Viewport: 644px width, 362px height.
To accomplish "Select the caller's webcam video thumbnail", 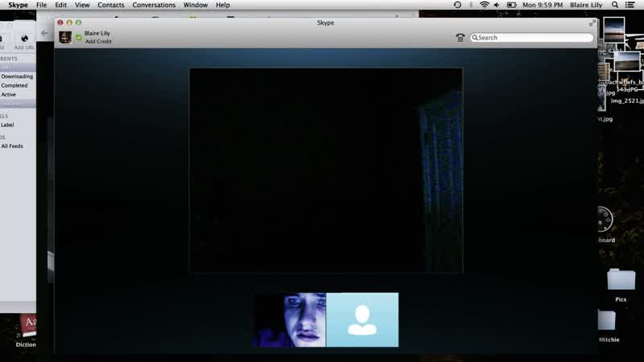I will pyautogui.click(x=290, y=319).
